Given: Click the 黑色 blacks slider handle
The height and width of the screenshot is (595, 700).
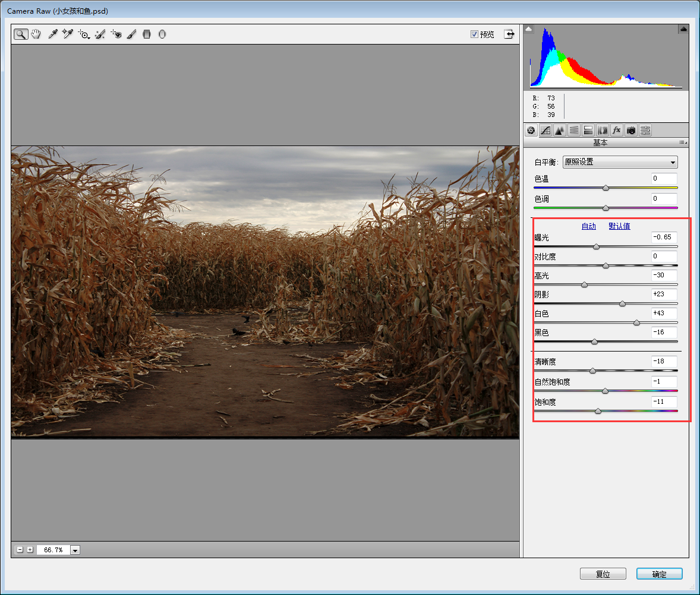Looking at the screenshot, I should click(594, 341).
